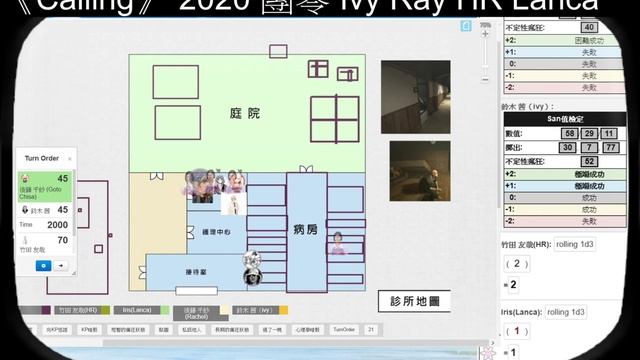Open Turn Order settings gear button
The height and width of the screenshot is (360, 640).
pos(43,266)
